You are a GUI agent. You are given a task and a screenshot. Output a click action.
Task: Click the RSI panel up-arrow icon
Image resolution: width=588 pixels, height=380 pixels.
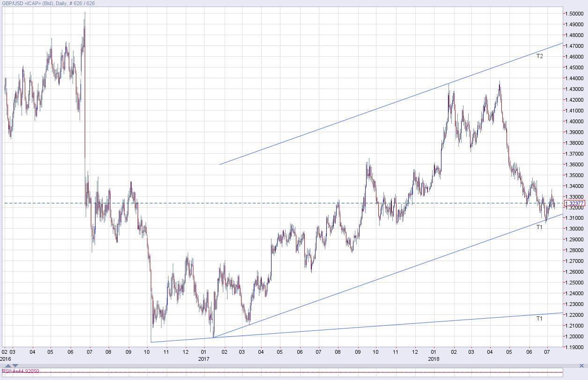[8, 365]
